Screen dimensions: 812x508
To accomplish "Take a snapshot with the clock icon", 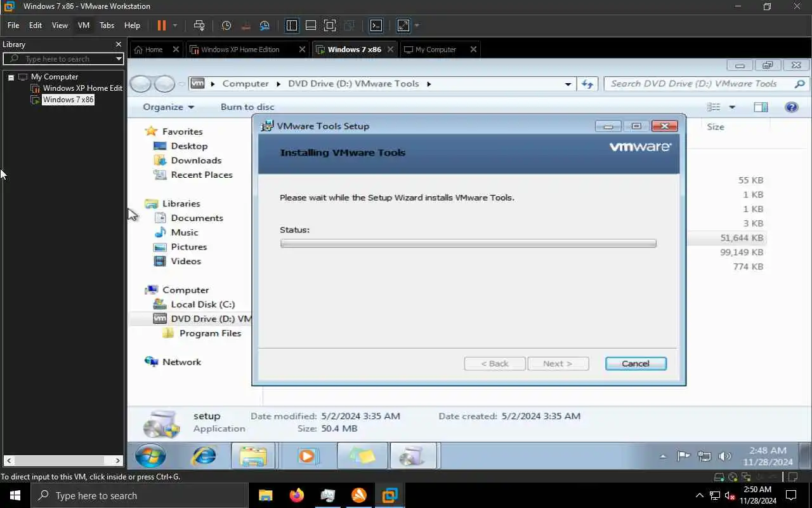I will coord(226,25).
